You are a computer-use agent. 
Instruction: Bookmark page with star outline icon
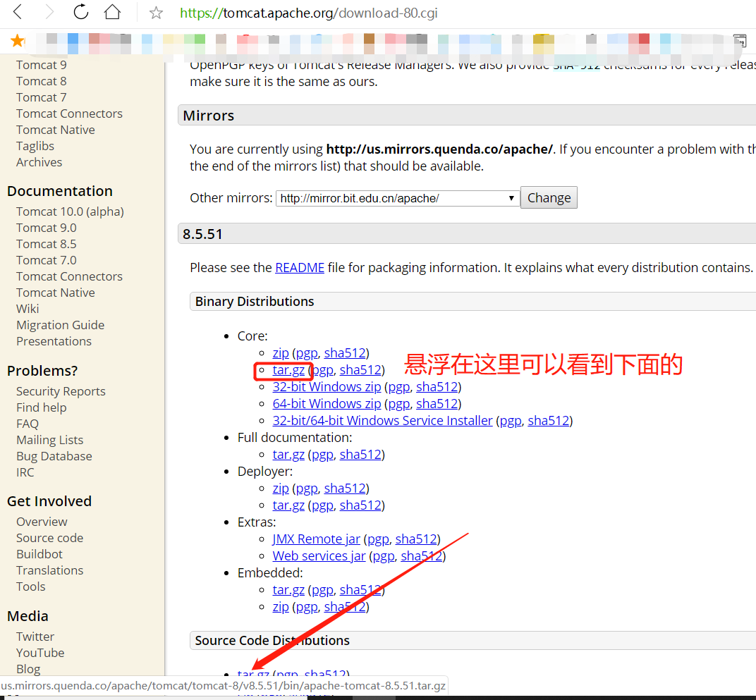(x=157, y=13)
